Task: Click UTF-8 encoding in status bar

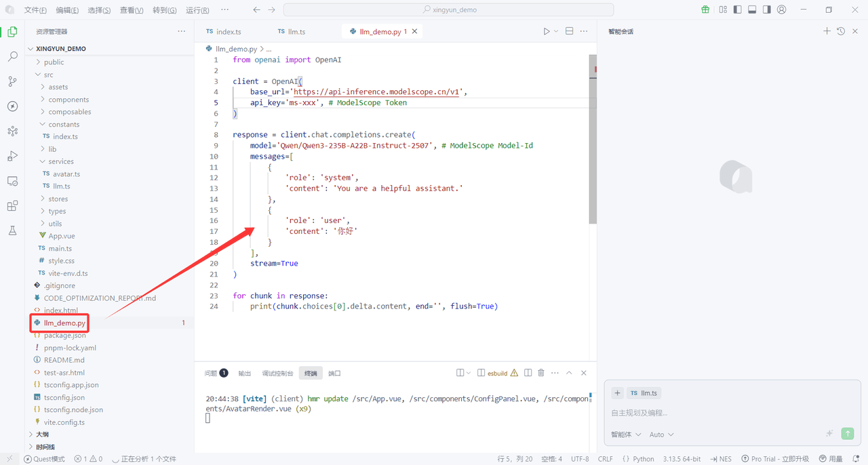Action: (x=580, y=459)
